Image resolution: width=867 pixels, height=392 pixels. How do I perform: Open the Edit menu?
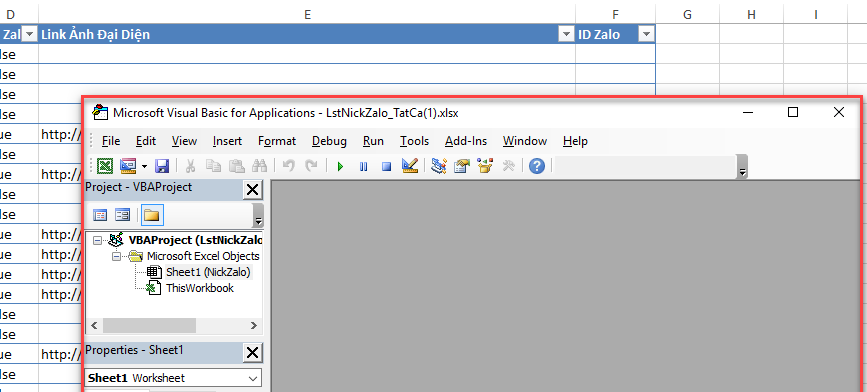tap(146, 142)
